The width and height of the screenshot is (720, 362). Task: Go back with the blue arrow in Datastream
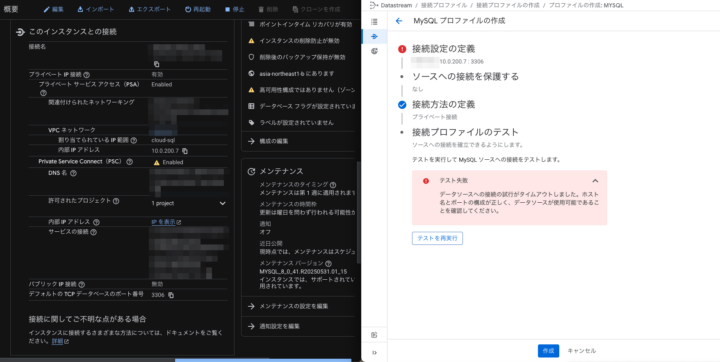[399, 21]
